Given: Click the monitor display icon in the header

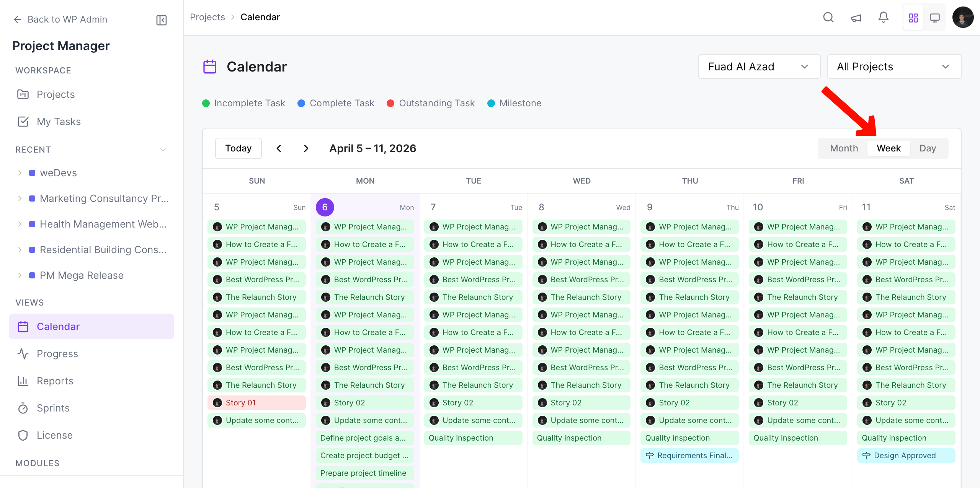Looking at the screenshot, I should click(x=935, y=17).
